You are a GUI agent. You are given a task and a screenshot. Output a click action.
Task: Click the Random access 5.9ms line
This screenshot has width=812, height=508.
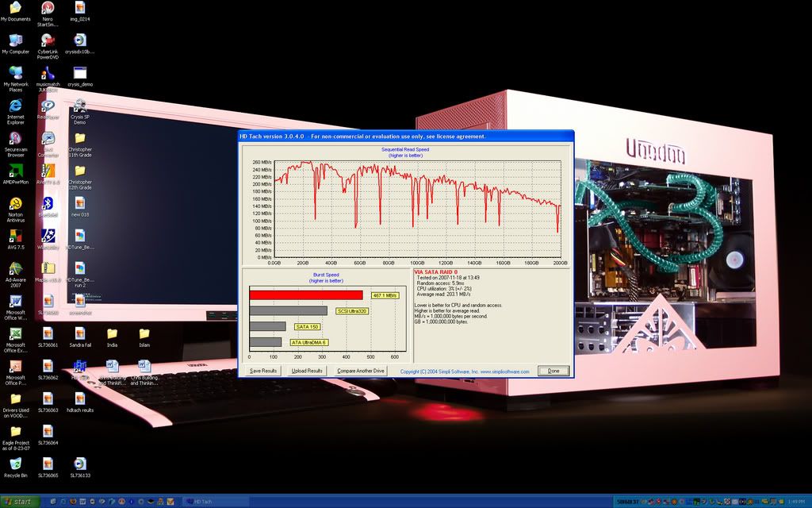click(440, 283)
